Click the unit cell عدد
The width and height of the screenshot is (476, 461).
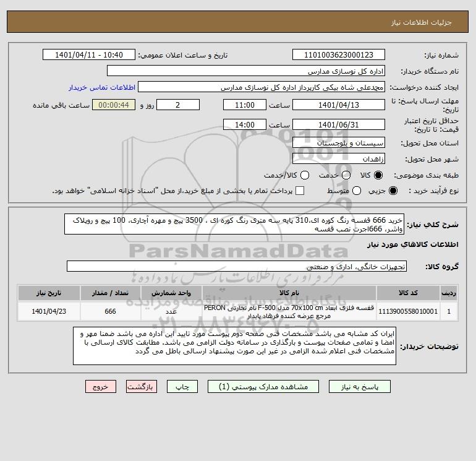click(171, 311)
